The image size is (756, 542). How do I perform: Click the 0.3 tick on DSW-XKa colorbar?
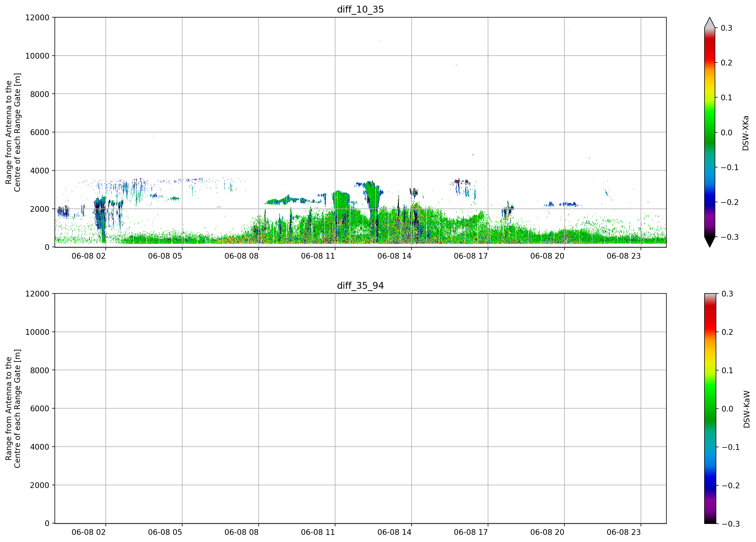[x=726, y=28]
